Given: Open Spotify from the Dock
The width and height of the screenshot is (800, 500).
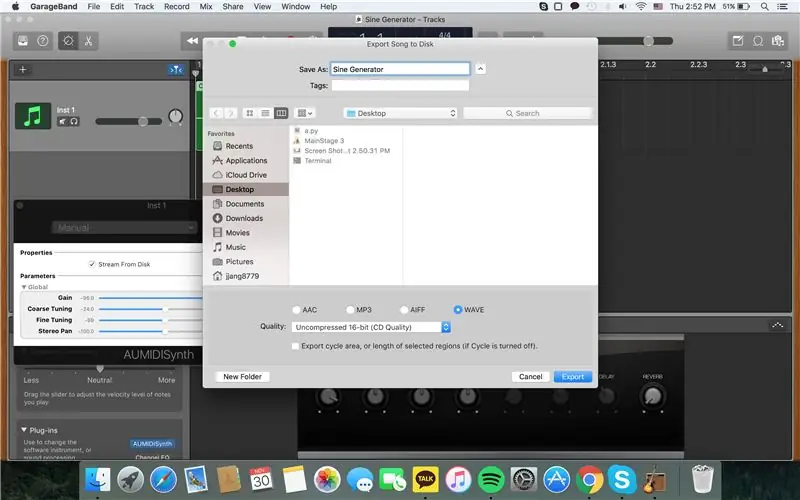Looking at the screenshot, I should (491, 480).
